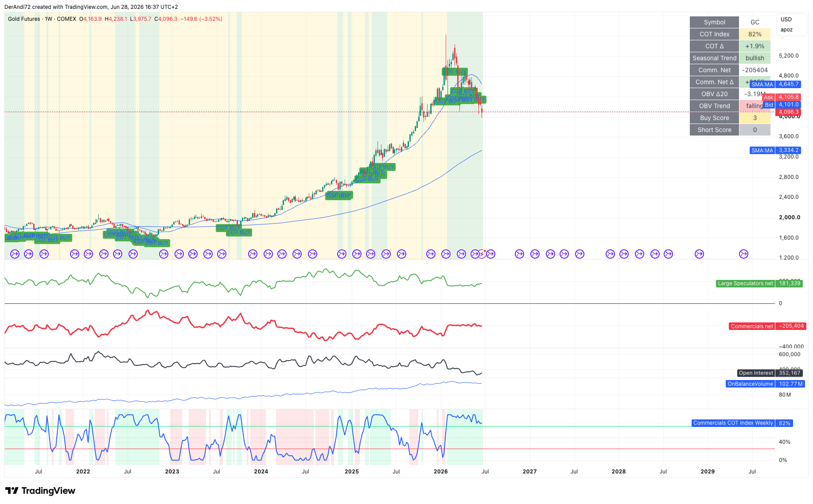Screen dimensions: 813x504
Task: Click the red 4,096.3 last price label
Action: pyautogui.click(x=789, y=112)
